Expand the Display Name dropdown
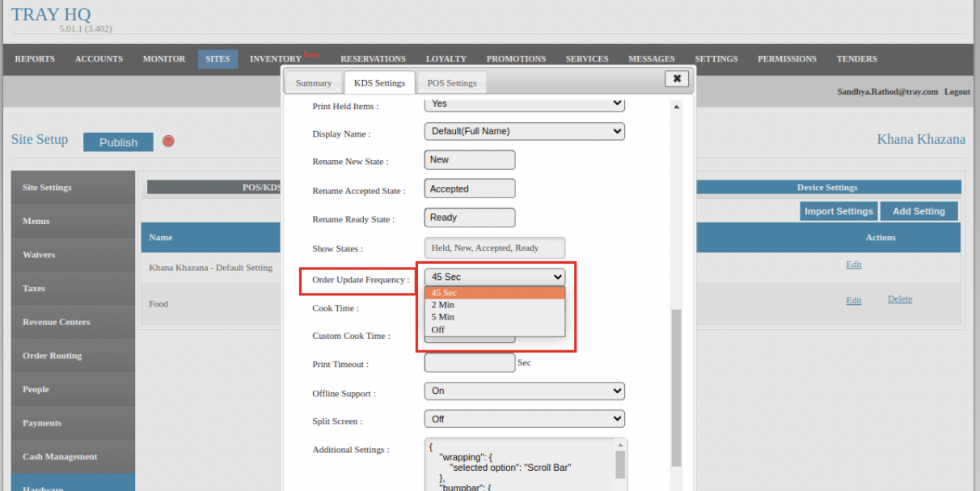Screen dimensions: 980x491 click(x=524, y=131)
